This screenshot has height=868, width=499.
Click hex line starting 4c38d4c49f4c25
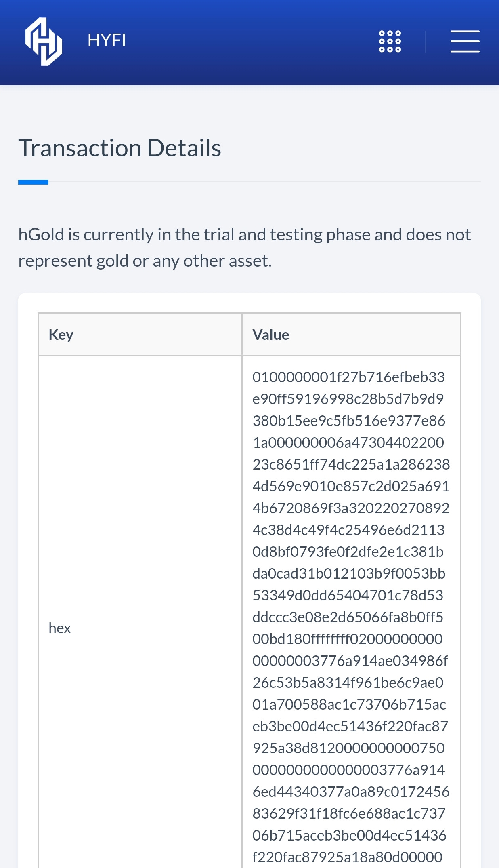pos(348,530)
